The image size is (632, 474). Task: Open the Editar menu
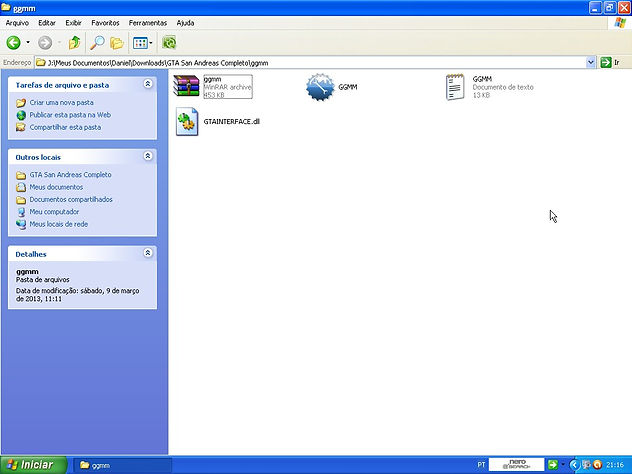coord(47,23)
